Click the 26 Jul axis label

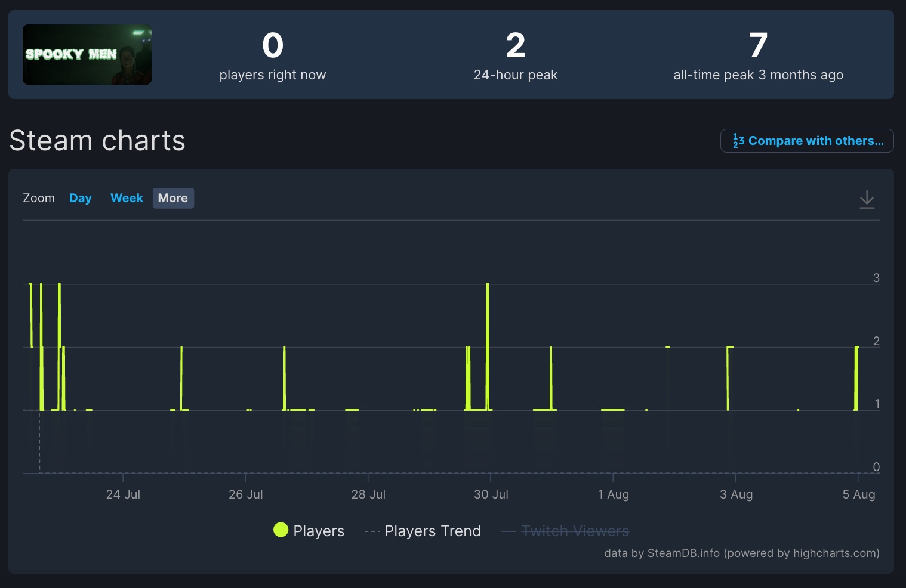pyautogui.click(x=246, y=494)
